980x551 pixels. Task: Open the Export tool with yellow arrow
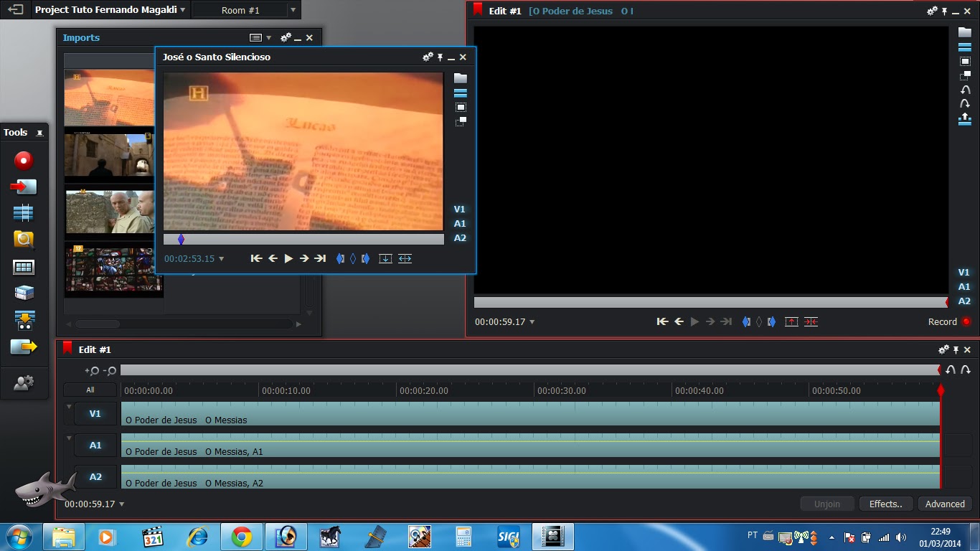click(x=24, y=347)
